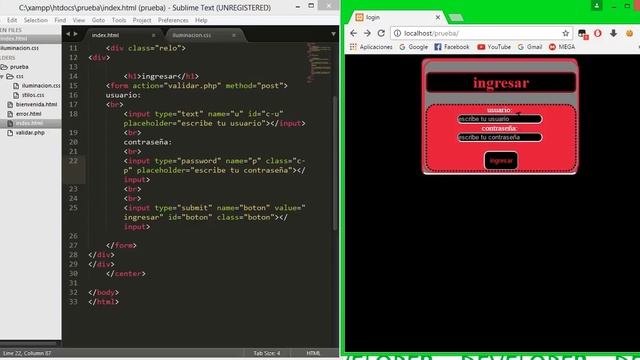Bookmark this page with star icon
Image resolution: width=640 pixels, height=360 pixels.
point(565,33)
